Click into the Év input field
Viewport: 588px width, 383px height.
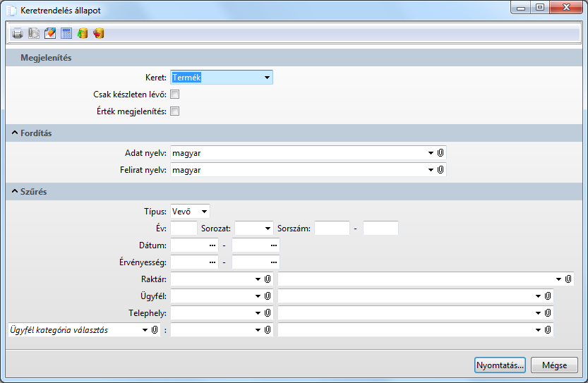point(184,228)
